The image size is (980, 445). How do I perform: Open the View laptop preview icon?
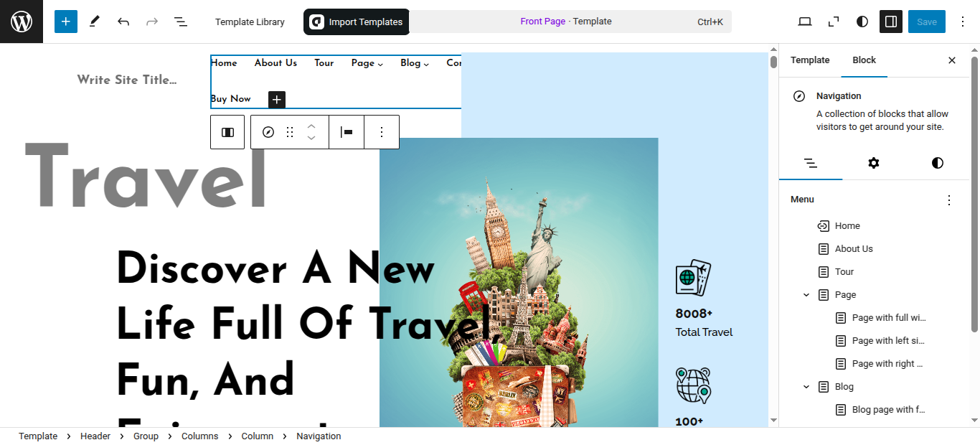pyautogui.click(x=805, y=22)
